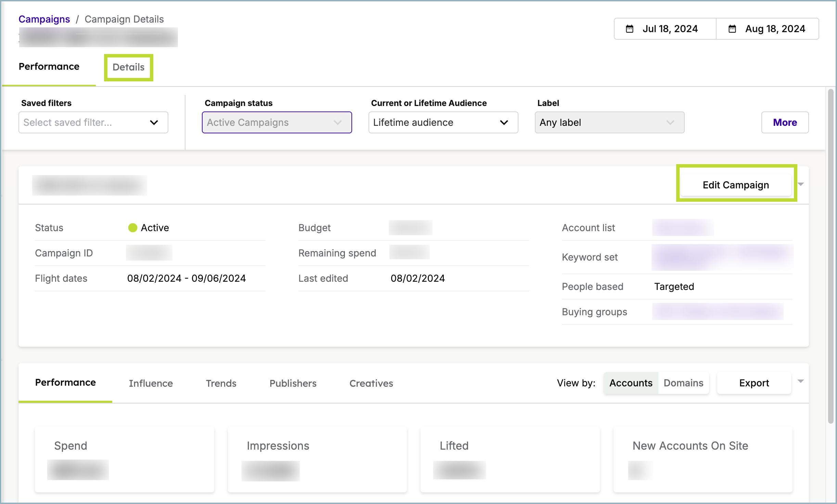Switch to the top Performance tab

[49, 66]
